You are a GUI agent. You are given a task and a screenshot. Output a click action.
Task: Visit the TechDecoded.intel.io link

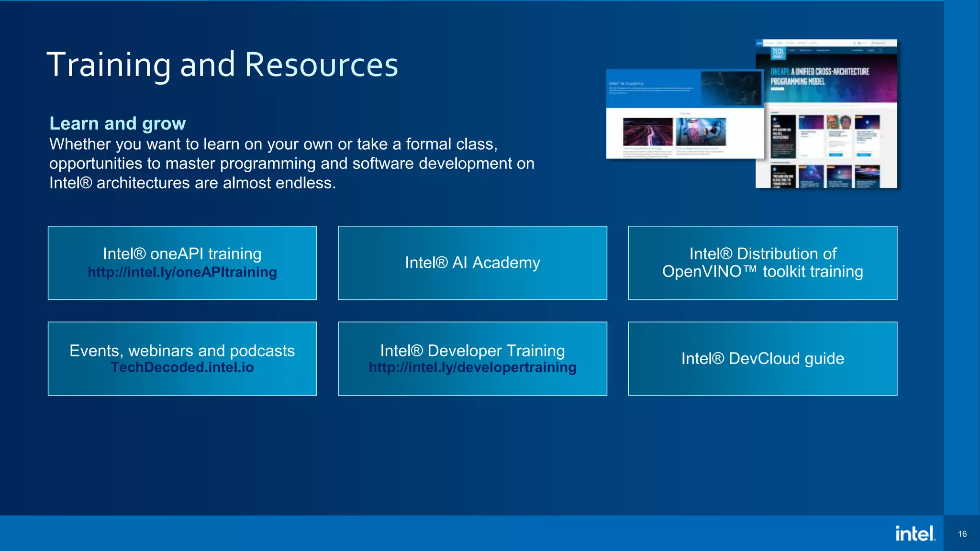182,367
